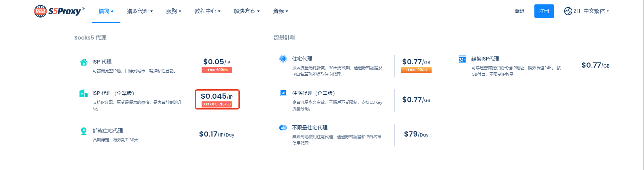Click the teal building ISP enterprise icon

pos(84,93)
